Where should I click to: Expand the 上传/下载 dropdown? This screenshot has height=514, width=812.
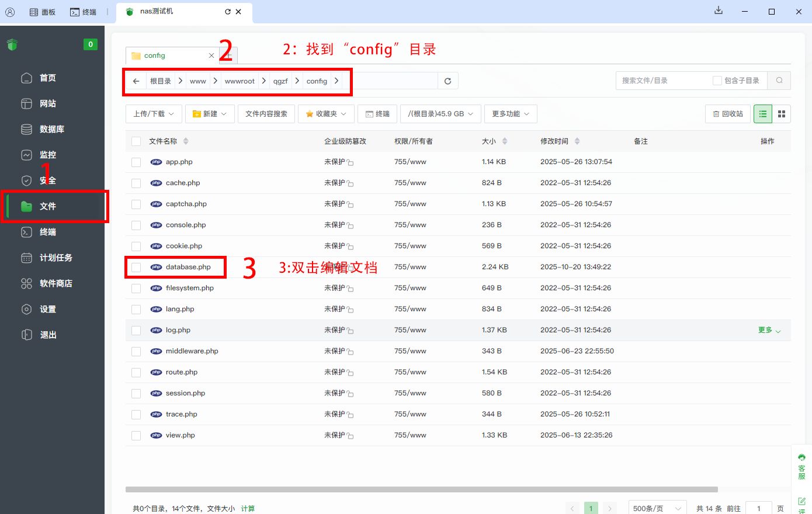(x=154, y=114)
